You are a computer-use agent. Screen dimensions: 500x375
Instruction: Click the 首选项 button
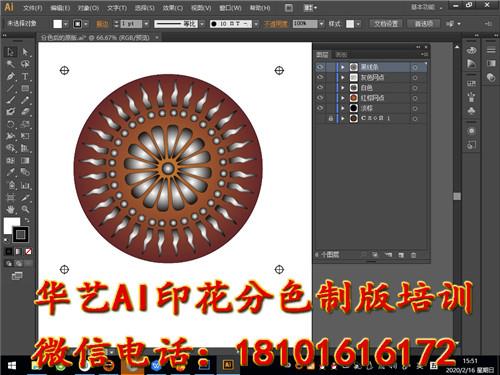(x=423, y=24)
